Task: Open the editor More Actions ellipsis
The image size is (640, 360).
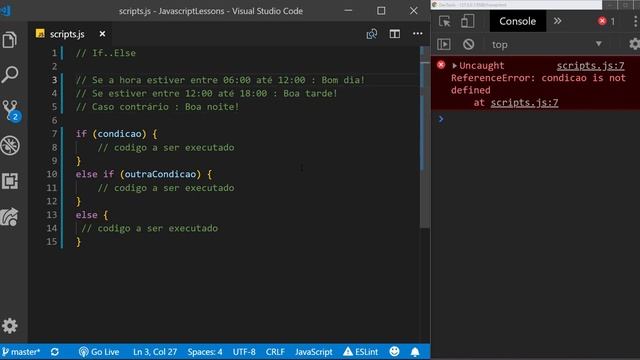Action: 418,34
